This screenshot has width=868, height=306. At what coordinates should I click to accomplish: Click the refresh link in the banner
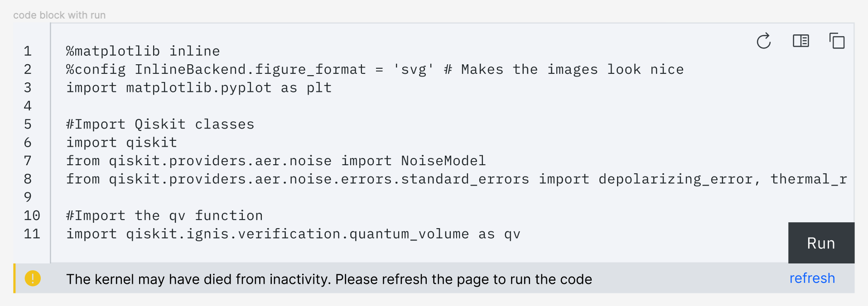click(x=812, y=278)
